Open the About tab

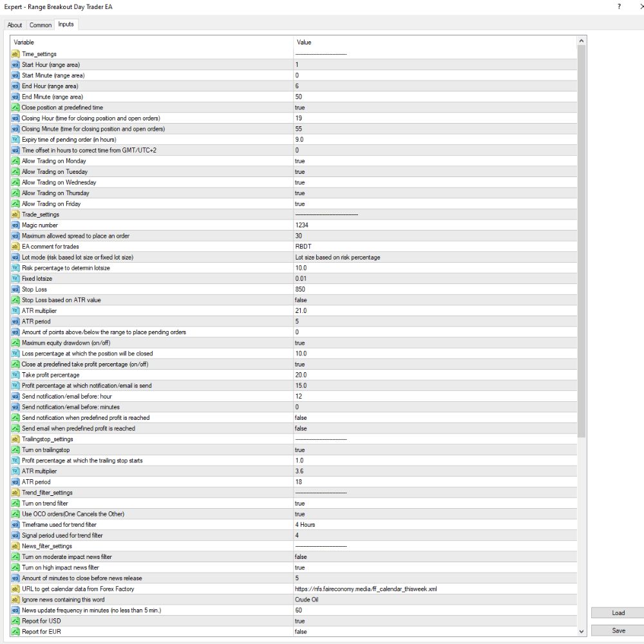(x=15, y=25)
